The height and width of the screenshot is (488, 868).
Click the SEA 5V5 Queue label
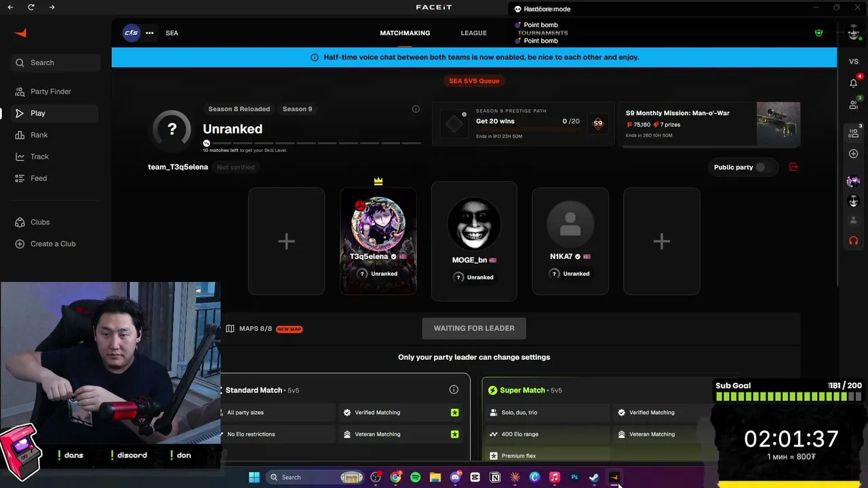[474, 81]
